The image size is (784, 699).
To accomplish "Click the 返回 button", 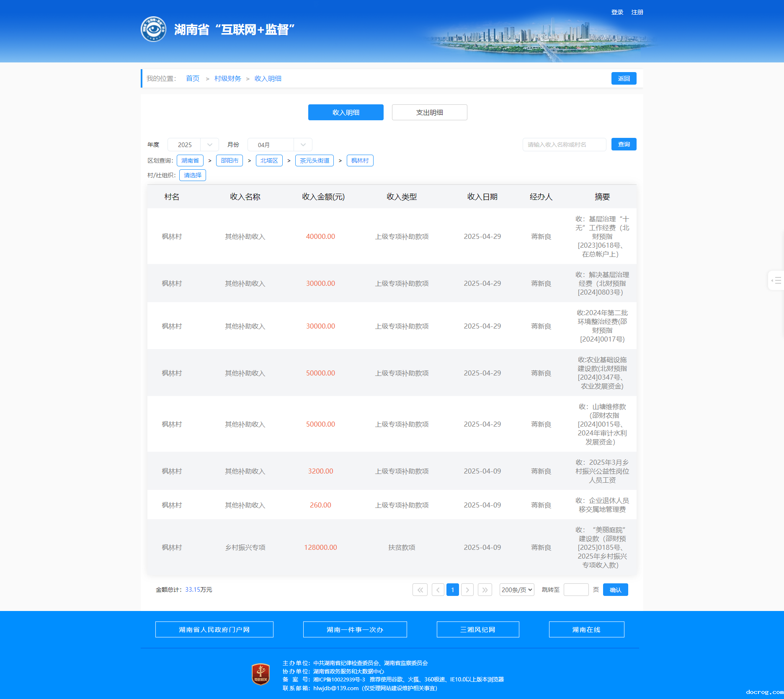I will (624, 78).
